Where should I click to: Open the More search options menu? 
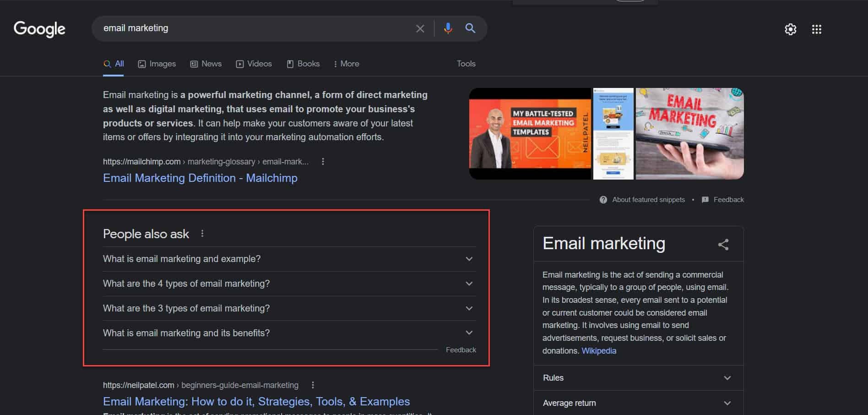point(346,64)
